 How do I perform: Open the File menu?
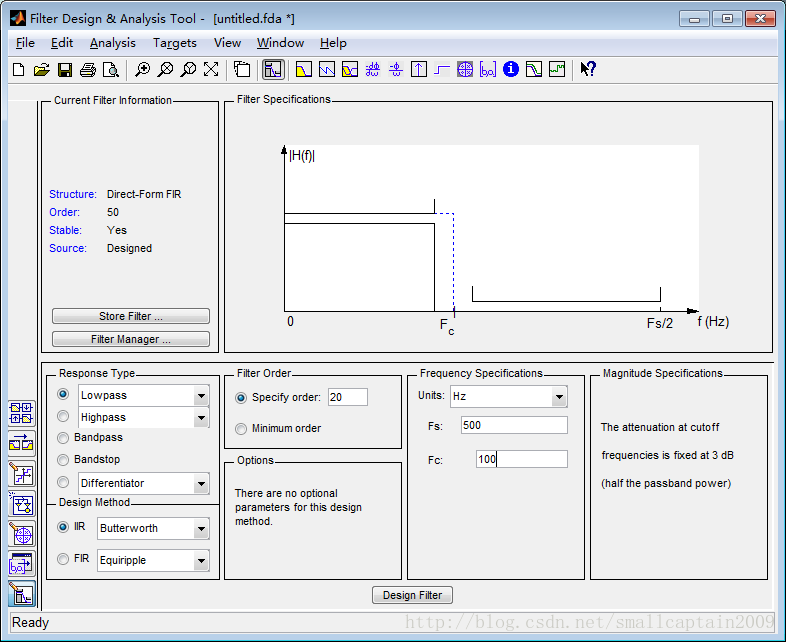point(25,43)
